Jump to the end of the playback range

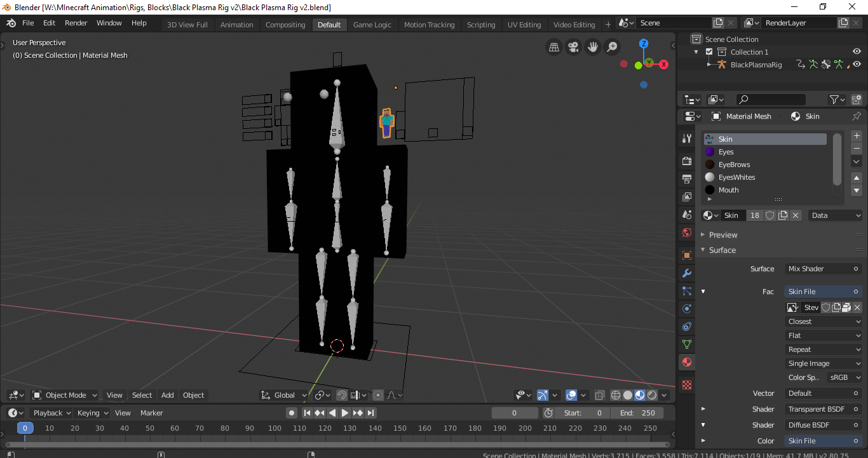pos(370,412)
